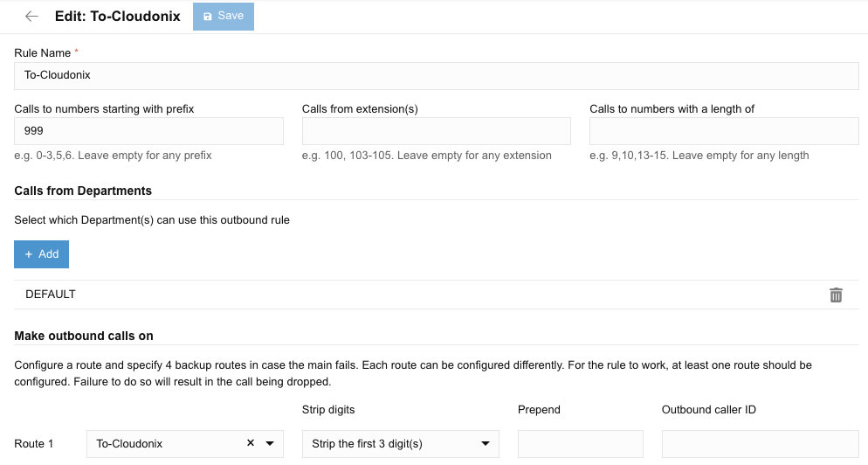Viewport: 868px width, 465px height.
Task: Open the Strip digits dropdown
Action: tap(400, 443)
